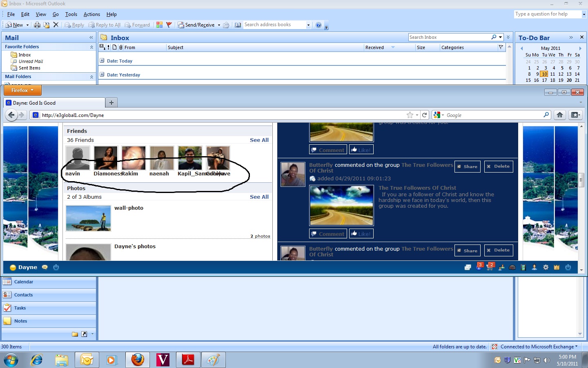Collapse the Favorite Folders section
This screenshot has width=588, height=368.
coord(91,47)
